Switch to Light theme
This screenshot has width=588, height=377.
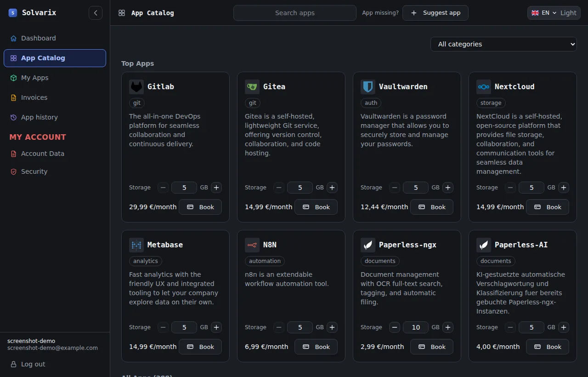[x=568, y=13]
